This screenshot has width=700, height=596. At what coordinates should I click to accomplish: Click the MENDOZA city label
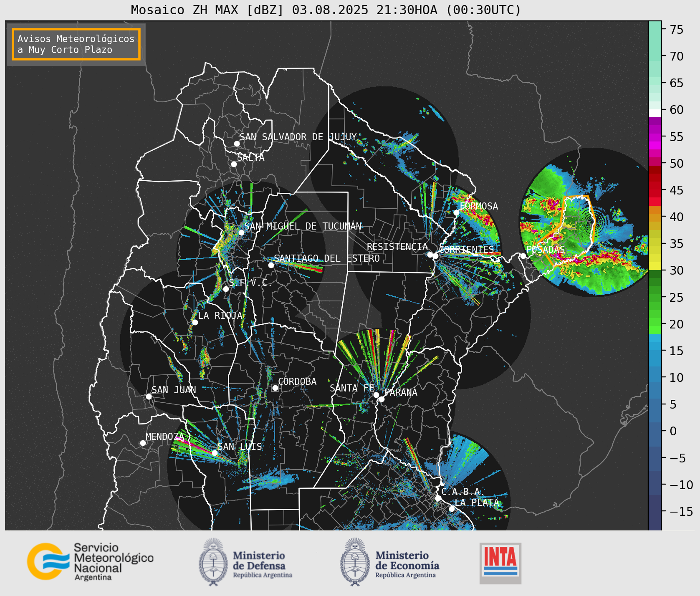click(x=165, y=437)
